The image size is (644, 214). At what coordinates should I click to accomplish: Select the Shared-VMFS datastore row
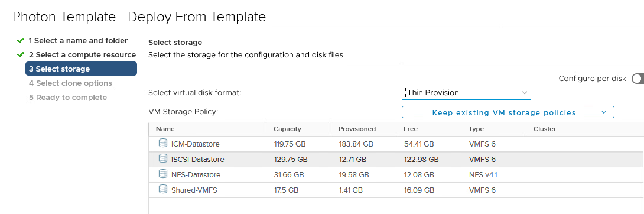coord(396,190)
